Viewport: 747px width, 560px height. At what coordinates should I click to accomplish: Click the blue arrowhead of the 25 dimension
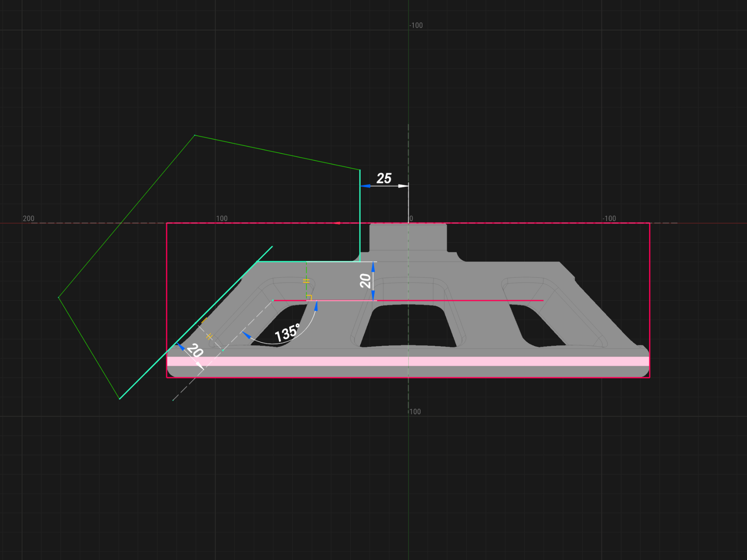[x=365, y=186]
